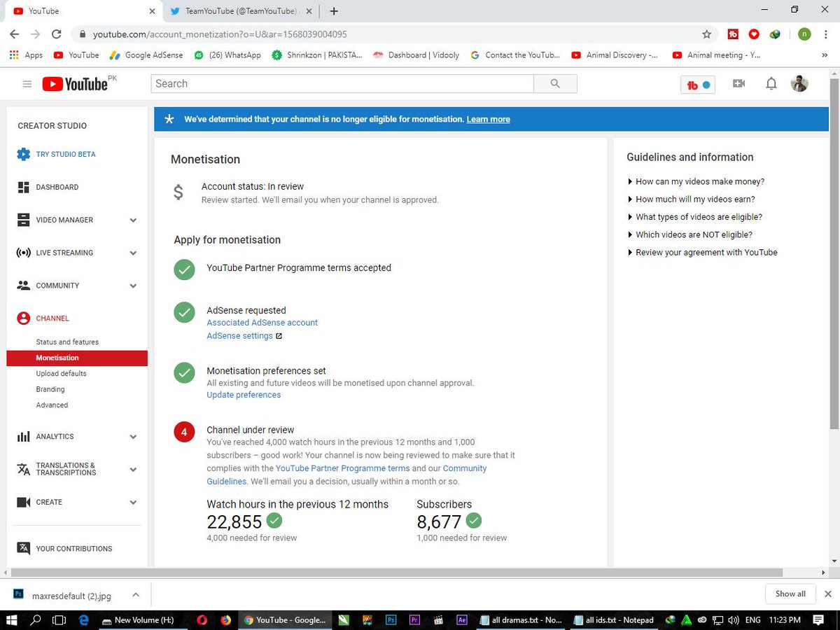Open a new browser tab
Viewport: 840px width, 630px height.
[334, 11]
